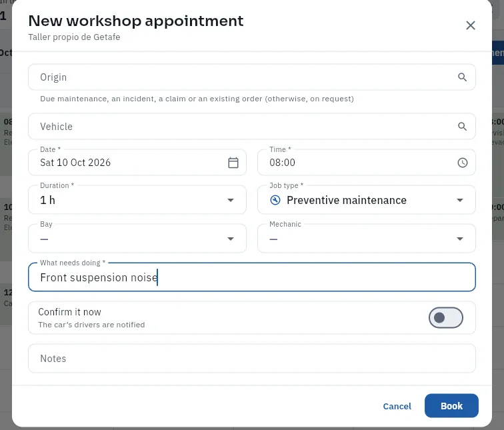
Task: Focus the Vehicle search field
Action: [x=252, y=126]
